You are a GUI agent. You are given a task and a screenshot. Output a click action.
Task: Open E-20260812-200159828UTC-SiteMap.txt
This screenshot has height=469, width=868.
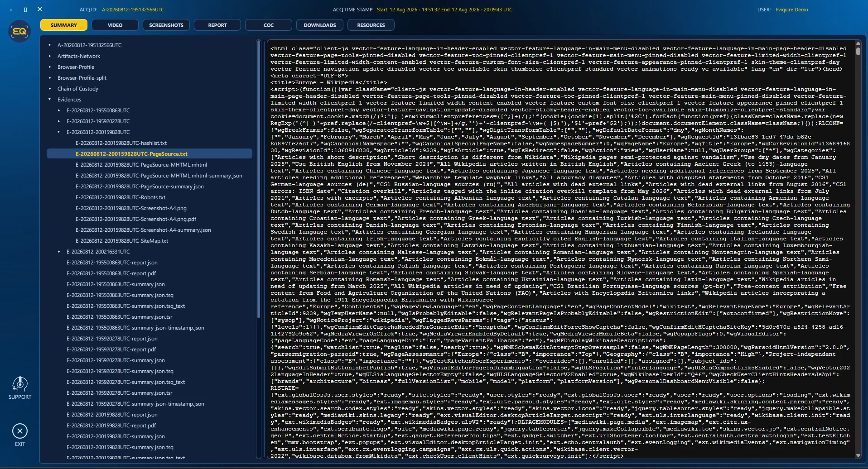tap(122, 241)
